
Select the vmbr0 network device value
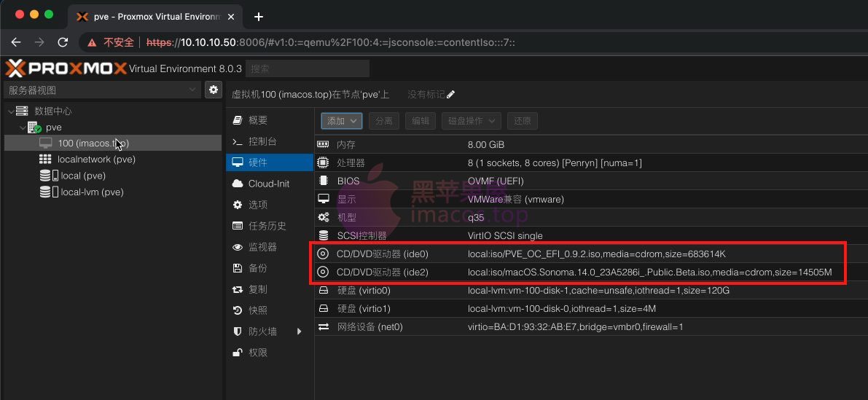point(576,327)
